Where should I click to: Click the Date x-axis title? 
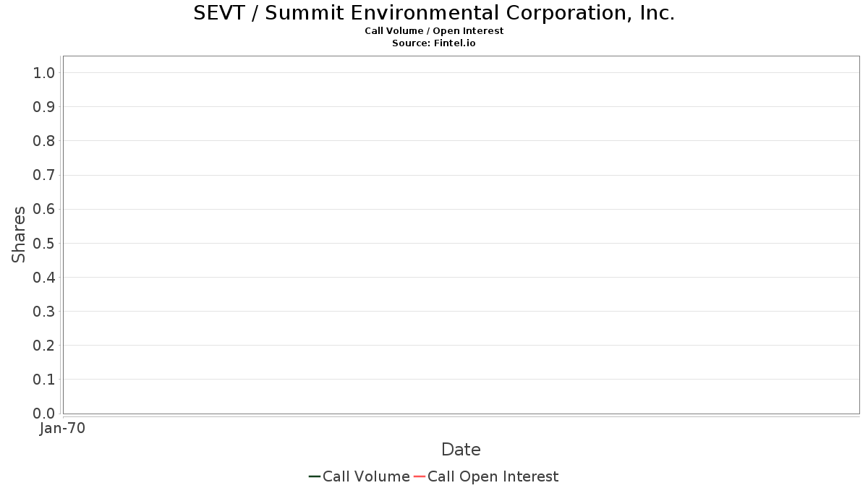(x=461, y=450)
